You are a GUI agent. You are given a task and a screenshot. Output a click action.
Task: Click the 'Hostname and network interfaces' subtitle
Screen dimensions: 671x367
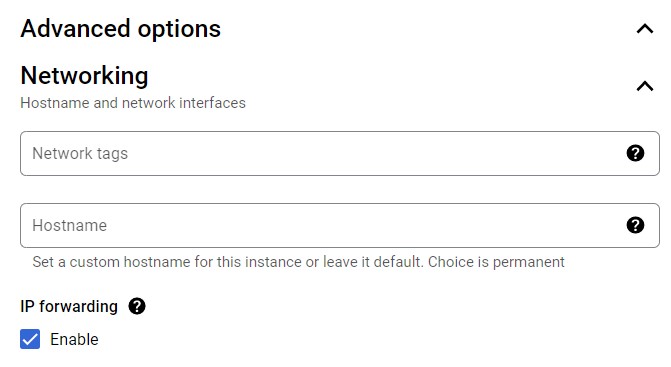point(133,103)
